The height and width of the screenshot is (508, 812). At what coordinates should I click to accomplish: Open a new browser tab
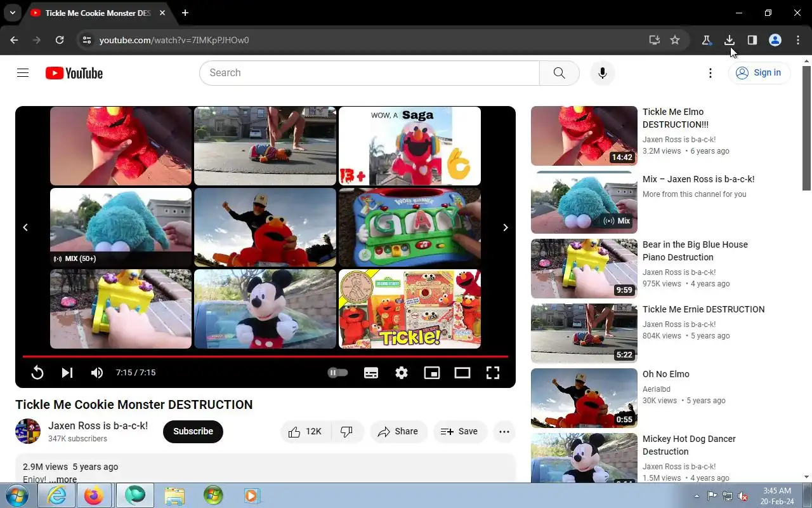(x=185, y=13)
